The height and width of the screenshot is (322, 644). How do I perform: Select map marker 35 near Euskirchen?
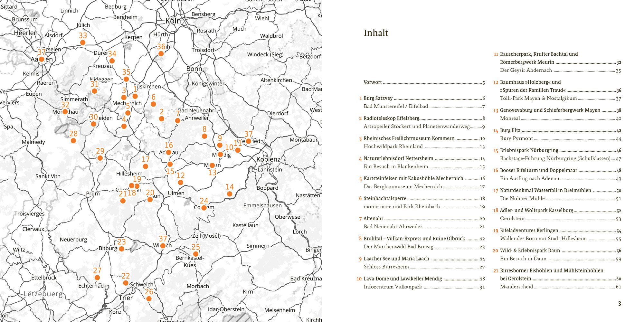pyautogui.click(x=126, y=79)
